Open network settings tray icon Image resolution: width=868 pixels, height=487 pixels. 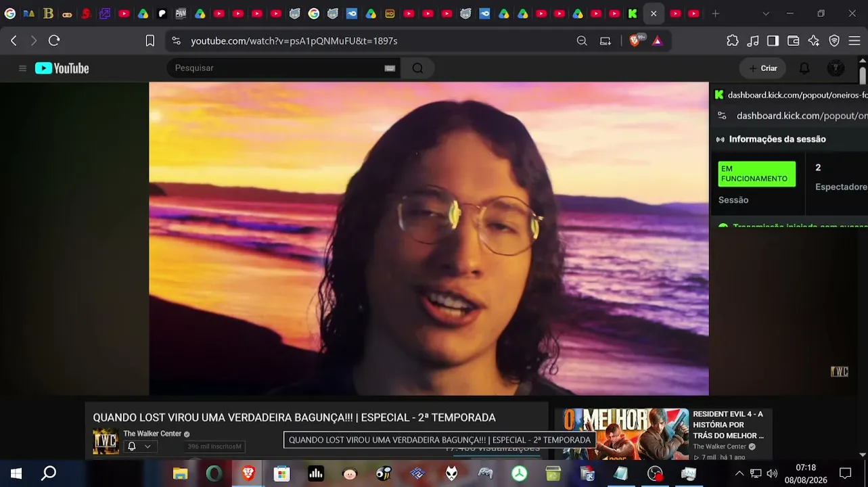click(756, 473)
